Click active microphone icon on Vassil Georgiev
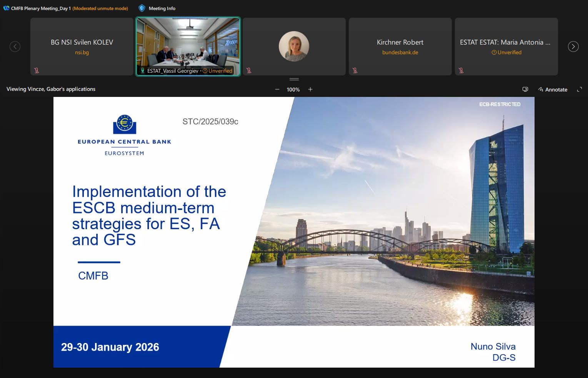This screenshot has width=588, height=378. coord(143,71)
